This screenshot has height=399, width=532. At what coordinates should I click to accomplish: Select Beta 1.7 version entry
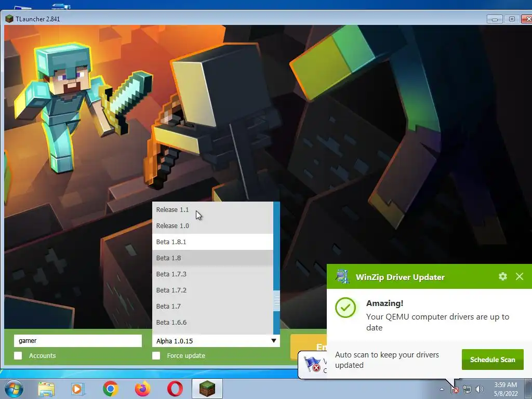click(212, 307)
